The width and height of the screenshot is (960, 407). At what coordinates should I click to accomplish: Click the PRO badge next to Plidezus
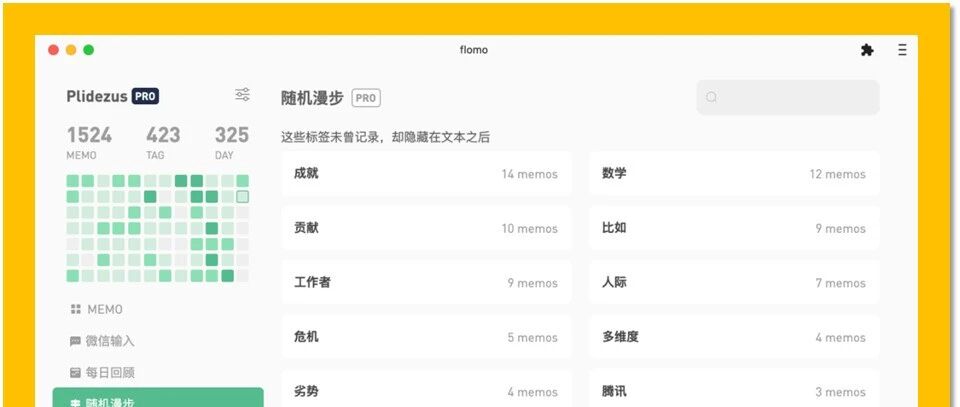[x=145, y=96]
